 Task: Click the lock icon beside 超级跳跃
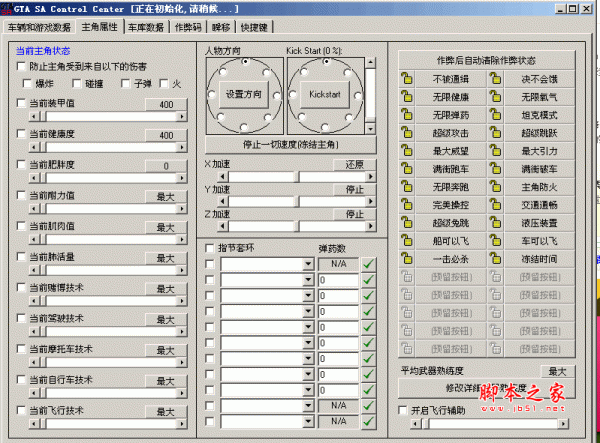pyautogui.click(x=496, y=133)
